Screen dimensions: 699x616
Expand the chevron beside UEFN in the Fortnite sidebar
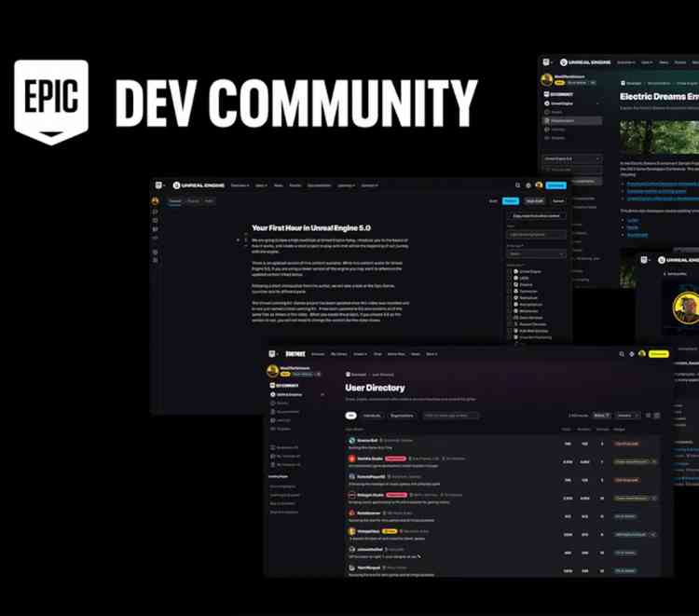[322, 394]
